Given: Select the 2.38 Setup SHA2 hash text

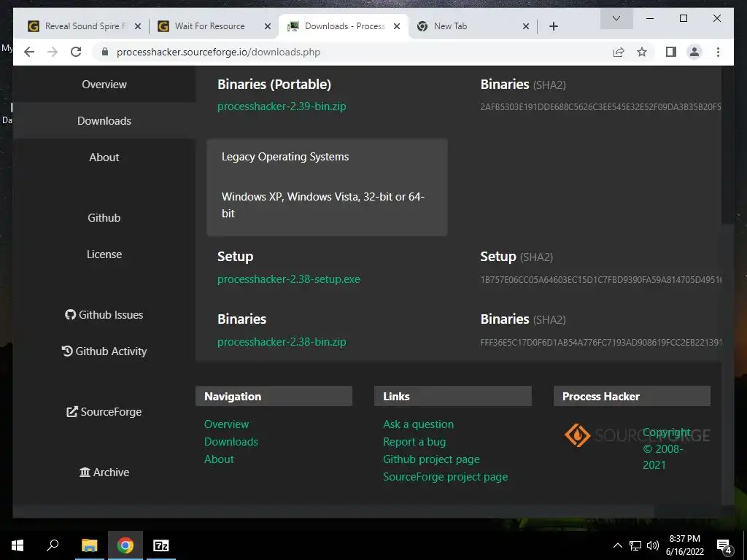Looking at the screenshot, I should click(600, 279).
